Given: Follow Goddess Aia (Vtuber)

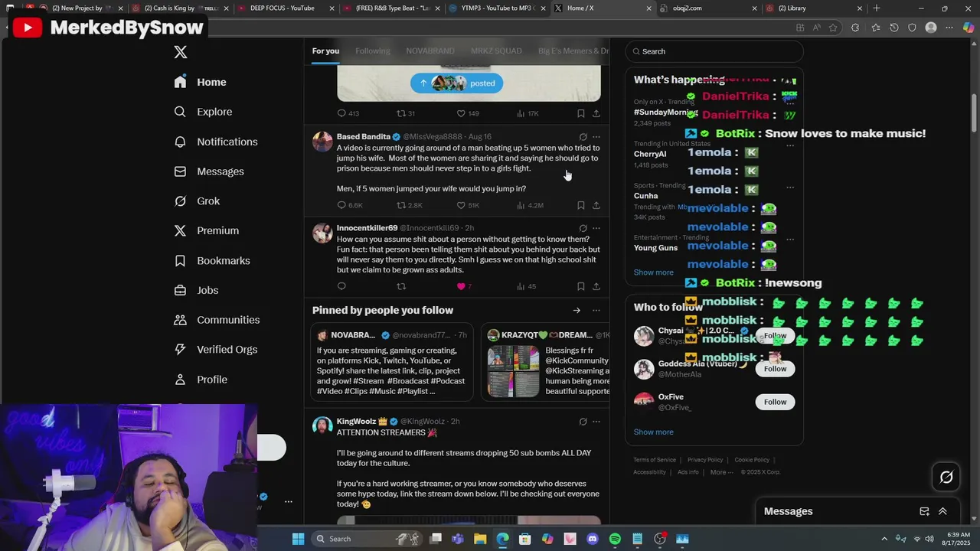Looking at the screenshot, I should coord(775,369).
